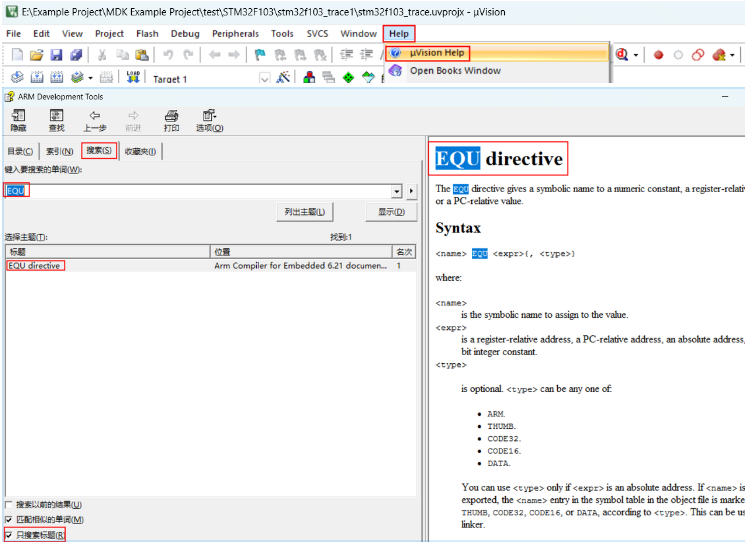This screenshot has height=543, width=745.
Task: Click the Locate (查找) toolbar icon
Action: click(x=56, y=116)
